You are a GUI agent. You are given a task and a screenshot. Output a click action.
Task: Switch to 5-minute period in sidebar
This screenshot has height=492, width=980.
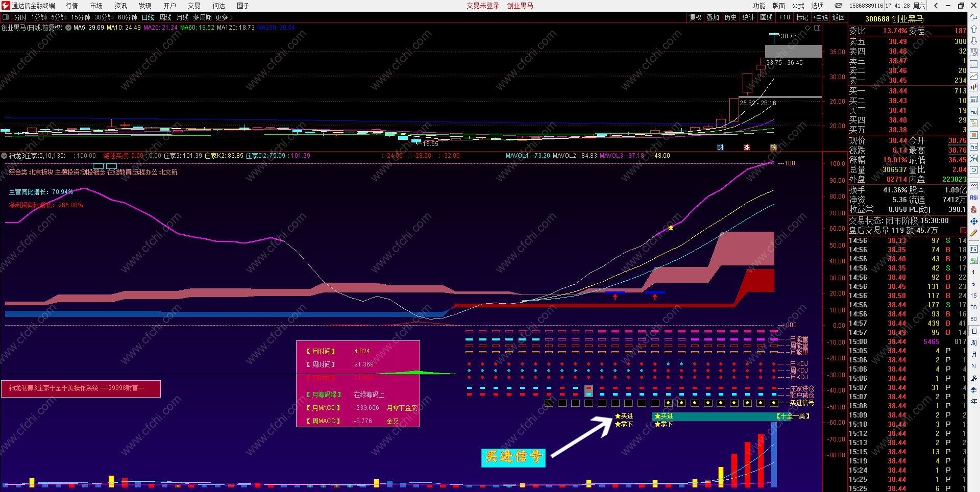pos(973,284)
